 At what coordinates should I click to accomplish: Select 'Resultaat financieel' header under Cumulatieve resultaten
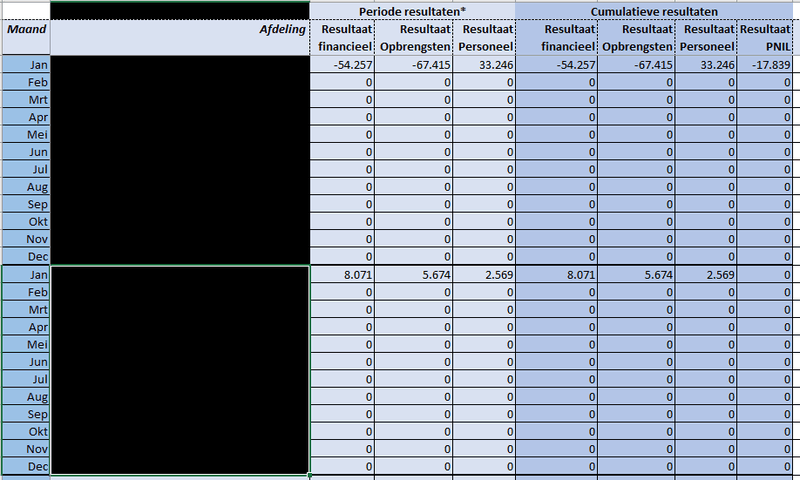(x=556, y=38)
